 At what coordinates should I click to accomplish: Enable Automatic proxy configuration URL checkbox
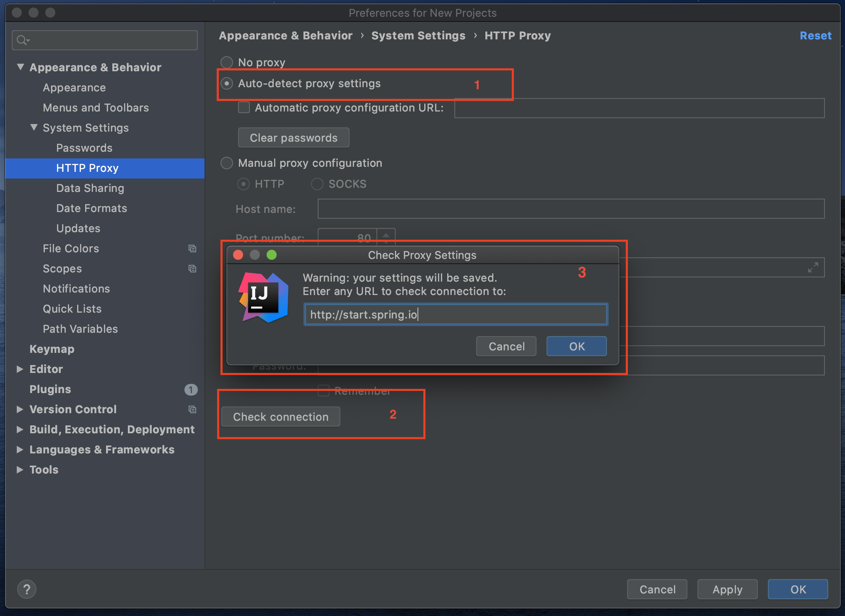pos(244,108)
